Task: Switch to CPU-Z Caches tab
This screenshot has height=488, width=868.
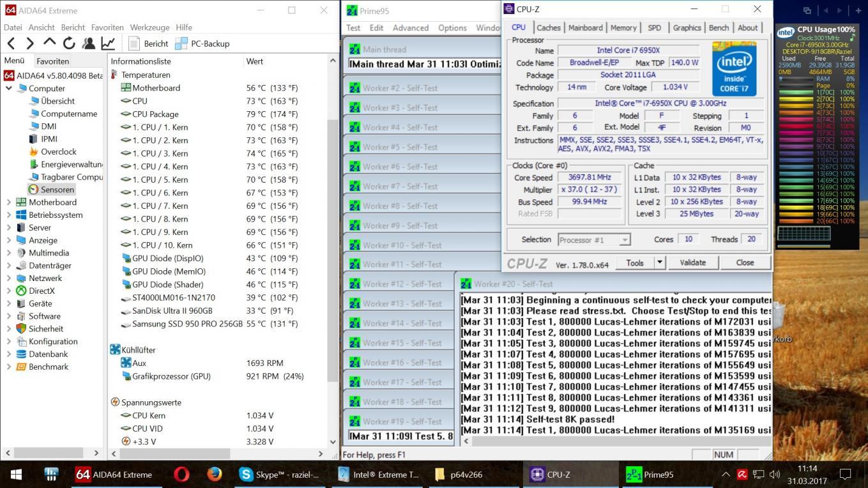Action: pyautogui.click(x=549, y=27)
